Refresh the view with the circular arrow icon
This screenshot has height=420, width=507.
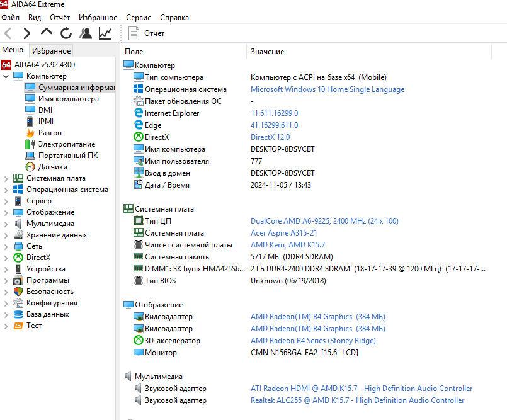click(x=66, y=33)
